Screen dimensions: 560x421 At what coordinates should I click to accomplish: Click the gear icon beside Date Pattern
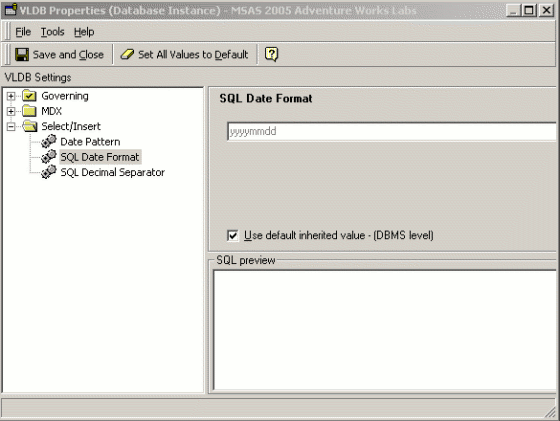click(x=49, y=141)
